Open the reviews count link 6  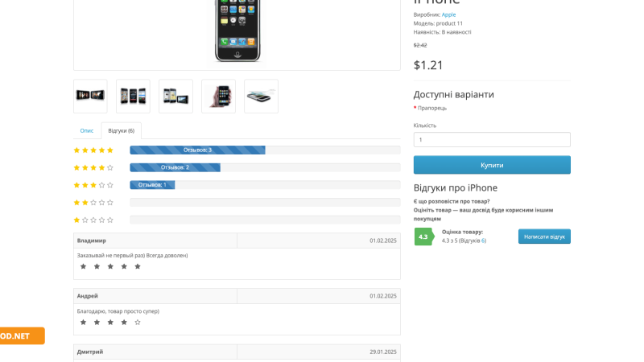(x=483, y=241)
